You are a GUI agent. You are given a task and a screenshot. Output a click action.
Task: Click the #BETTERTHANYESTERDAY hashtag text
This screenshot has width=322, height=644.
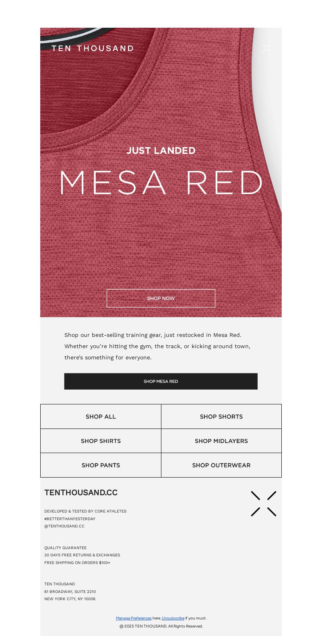click(x=70, y=519)
